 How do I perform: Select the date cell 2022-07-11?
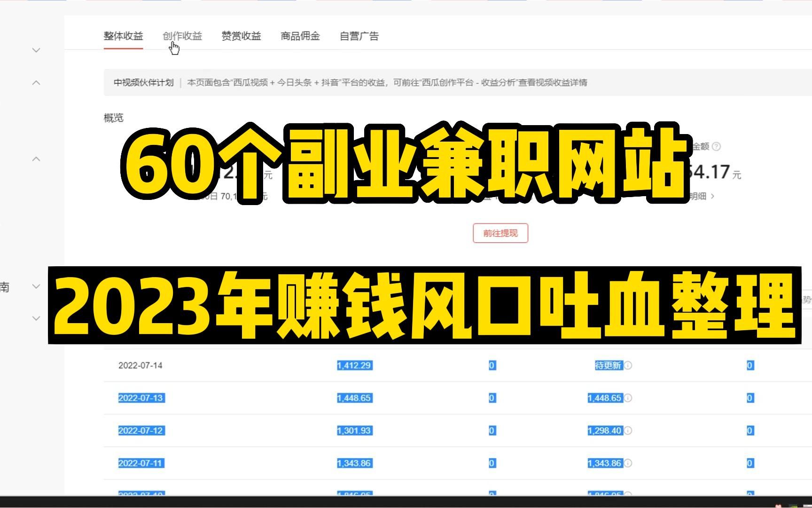[x=141, y=463]
